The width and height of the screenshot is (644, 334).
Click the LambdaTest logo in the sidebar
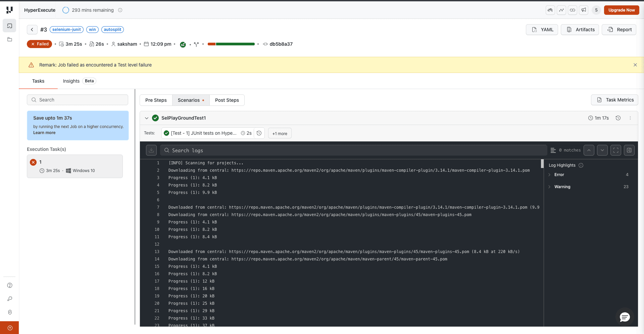tap(9, 10)
